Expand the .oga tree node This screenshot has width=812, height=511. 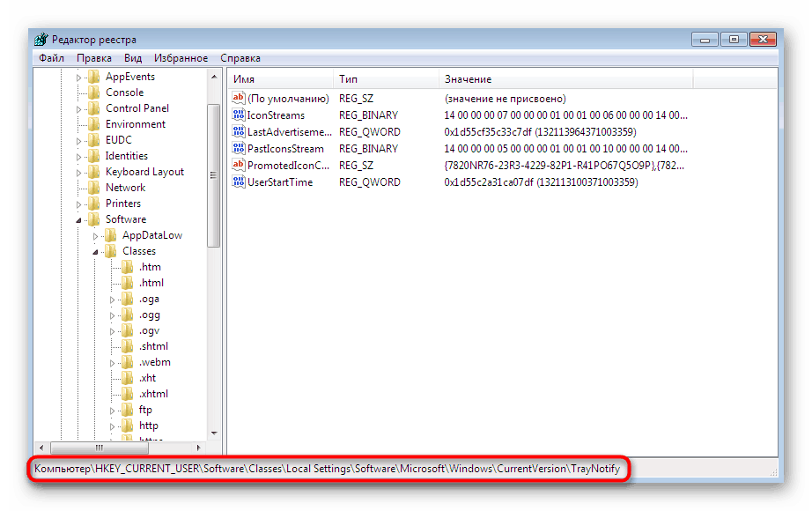pyautogui.click(x=112, y=300)
